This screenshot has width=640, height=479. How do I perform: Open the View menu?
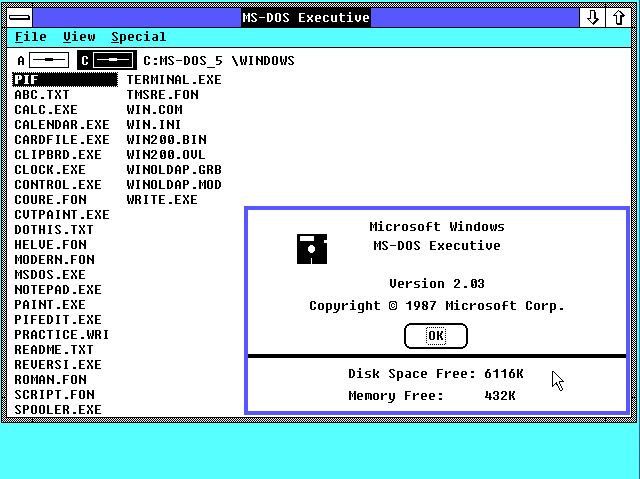tap(79, 37)
